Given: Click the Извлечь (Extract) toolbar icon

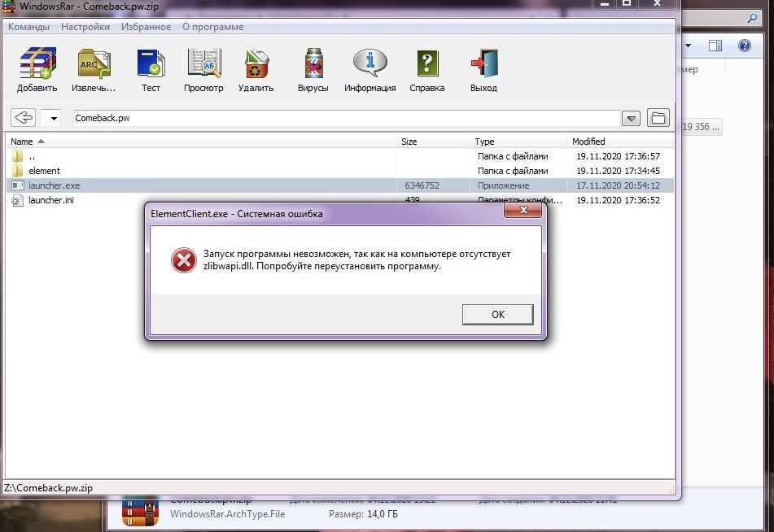Looking at the screenshot, I should 94,64.
